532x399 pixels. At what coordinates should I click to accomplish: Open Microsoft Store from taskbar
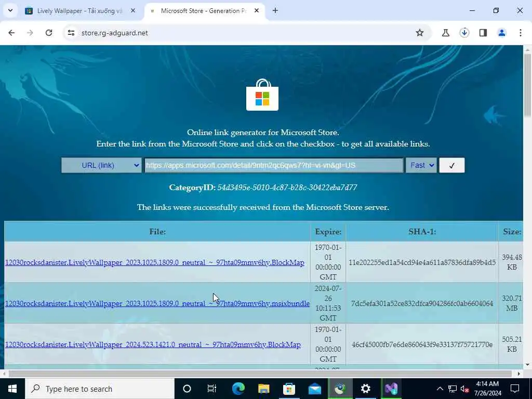pos(289,389)
